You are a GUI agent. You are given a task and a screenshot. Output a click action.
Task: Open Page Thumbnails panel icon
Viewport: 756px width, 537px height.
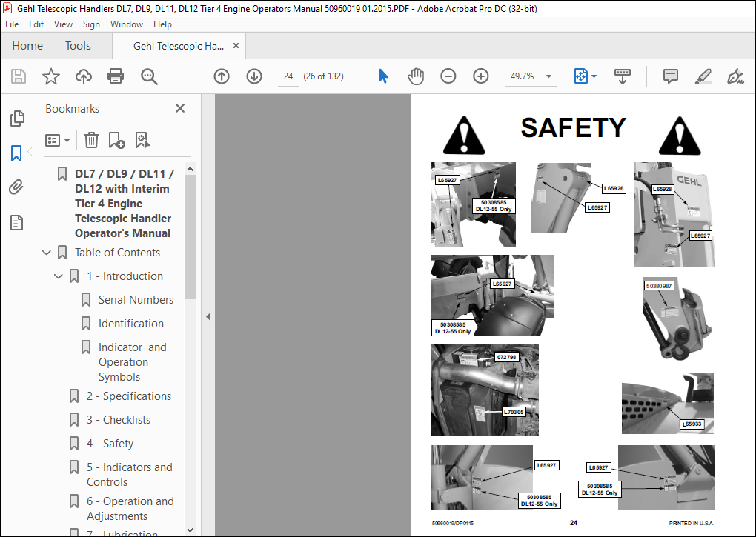click(17, 118)
